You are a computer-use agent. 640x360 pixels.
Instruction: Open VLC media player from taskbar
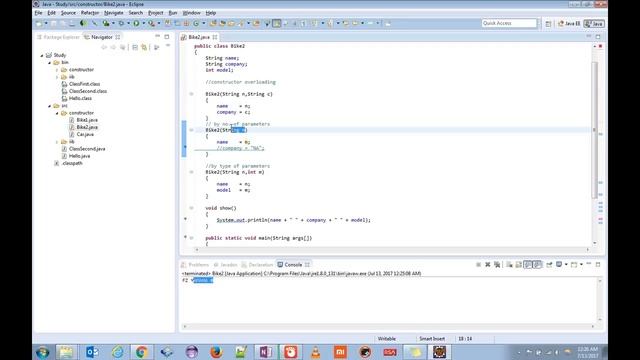coord(316,352)
